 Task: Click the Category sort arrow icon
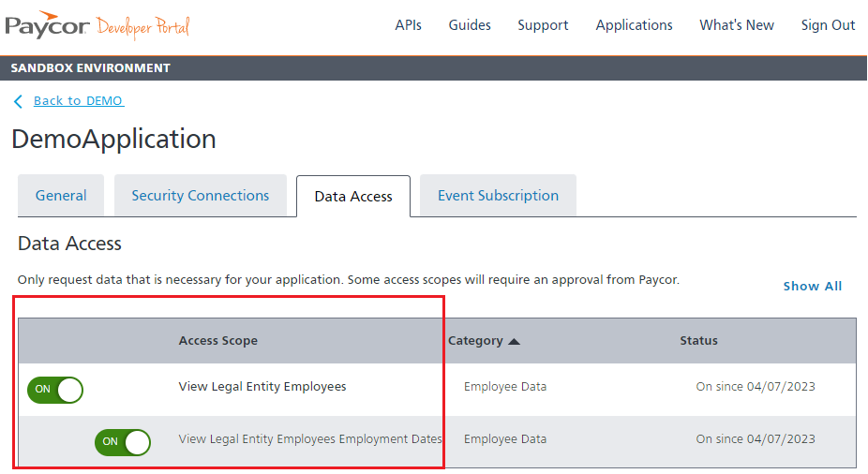point(514,341)
